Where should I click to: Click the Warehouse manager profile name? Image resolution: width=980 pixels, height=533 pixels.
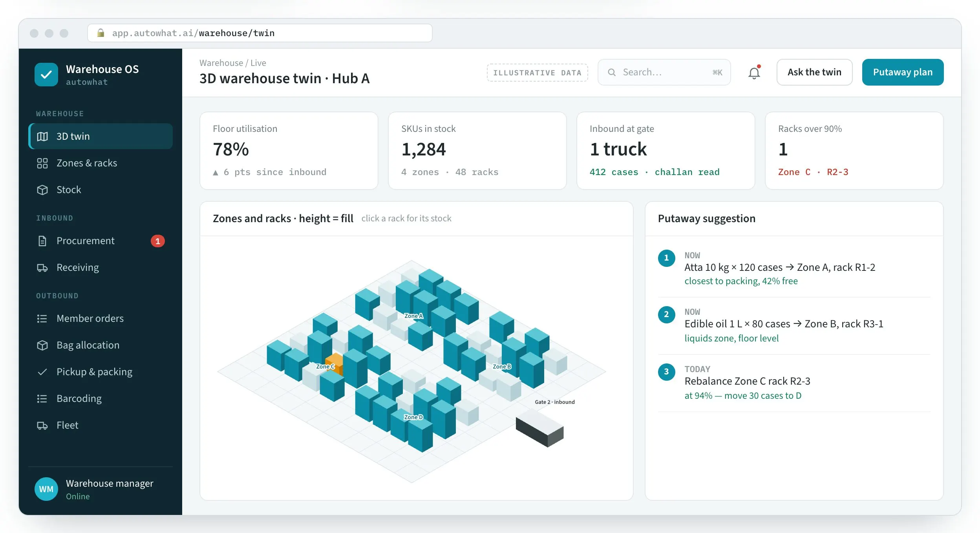click(110, 483)
